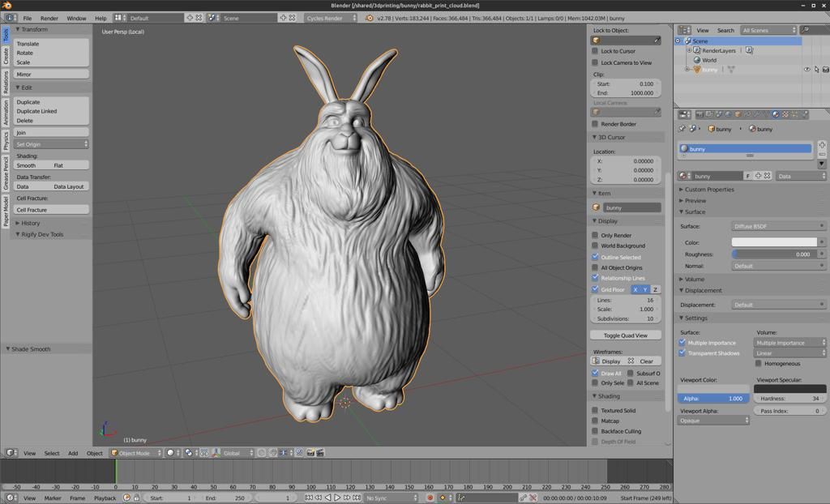Viewport: 830px width, 504px height.
Task: Remove the material slot with minus
Action: coord(822,154)
